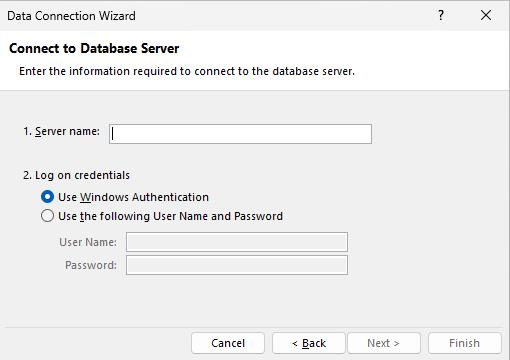Screen dimensions: 510x360
Task: Click the '2. Log on credentials' label
Action: (76, 175)
